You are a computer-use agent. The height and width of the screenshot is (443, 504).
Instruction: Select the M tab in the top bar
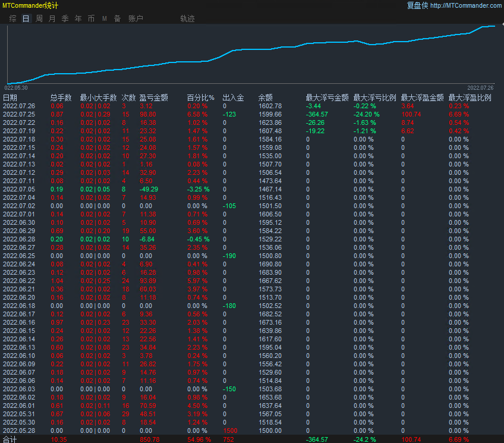click(105, 18)
